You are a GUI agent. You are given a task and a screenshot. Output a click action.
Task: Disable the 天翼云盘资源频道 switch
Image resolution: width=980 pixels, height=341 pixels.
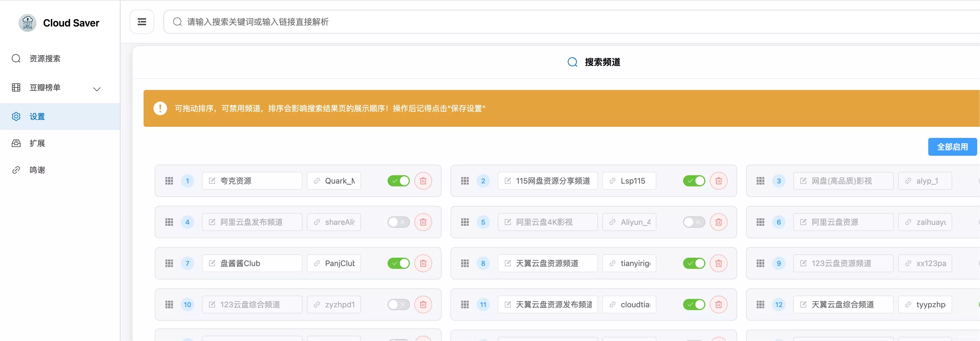click(x=694, y=263)
